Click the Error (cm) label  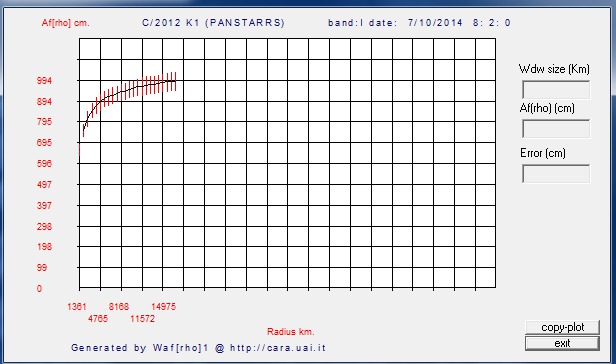(543, 153)
